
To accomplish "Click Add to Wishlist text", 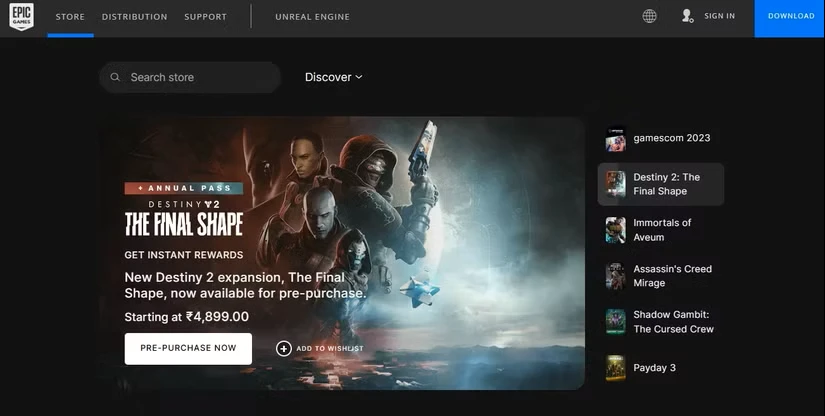I will pos(329,348).
